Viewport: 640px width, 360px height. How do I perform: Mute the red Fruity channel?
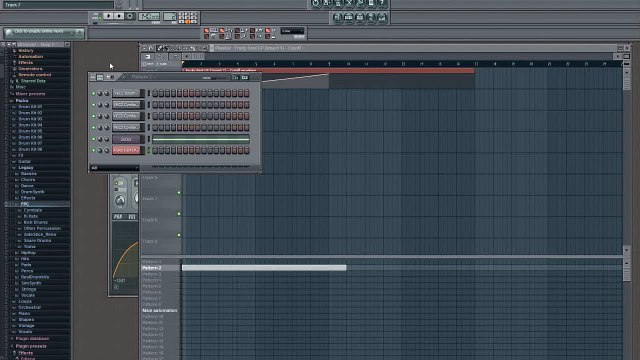click(x=93, y=150)
